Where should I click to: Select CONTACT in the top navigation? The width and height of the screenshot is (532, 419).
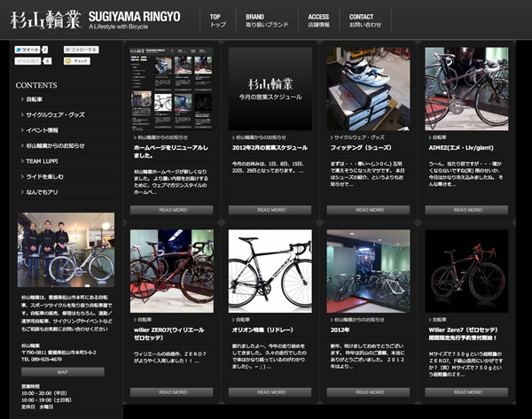(364, 20)
